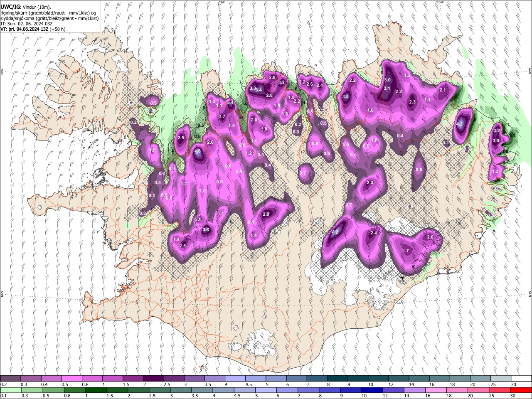Select the 1.7 precipitation value on the map
The image size is (532, 399).
point(406,251)
